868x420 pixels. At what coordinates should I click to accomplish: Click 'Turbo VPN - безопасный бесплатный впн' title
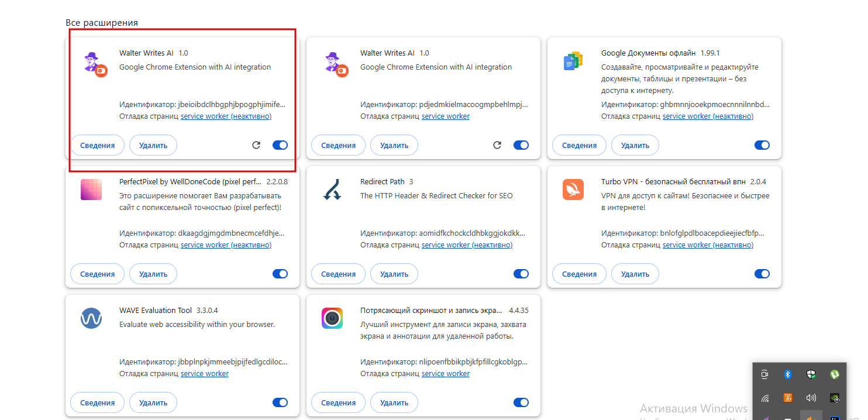[673, 182]
